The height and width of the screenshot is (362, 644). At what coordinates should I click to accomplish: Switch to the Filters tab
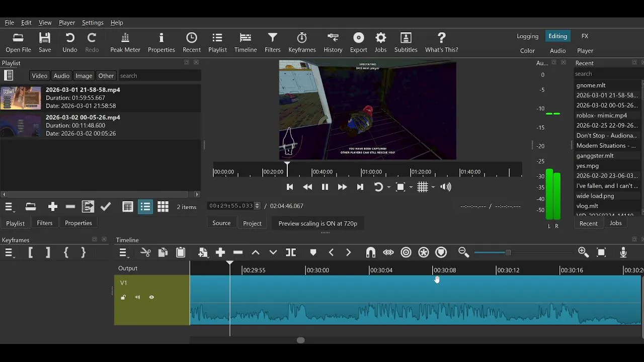[x=44, y=223]
